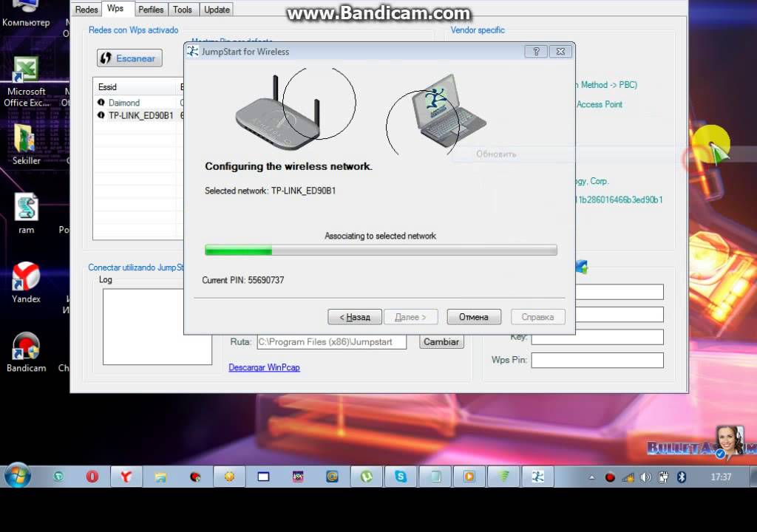Switch to the Update tab

[217, 10]
